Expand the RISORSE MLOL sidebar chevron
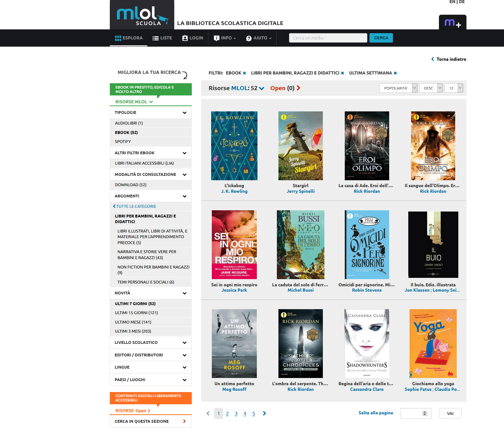The width and height of the screenshot is (504, 434). coord(151,102)
